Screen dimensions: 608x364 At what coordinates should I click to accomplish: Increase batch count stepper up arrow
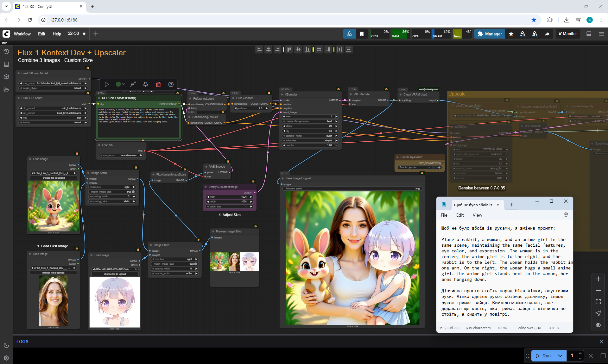point(580,353)
